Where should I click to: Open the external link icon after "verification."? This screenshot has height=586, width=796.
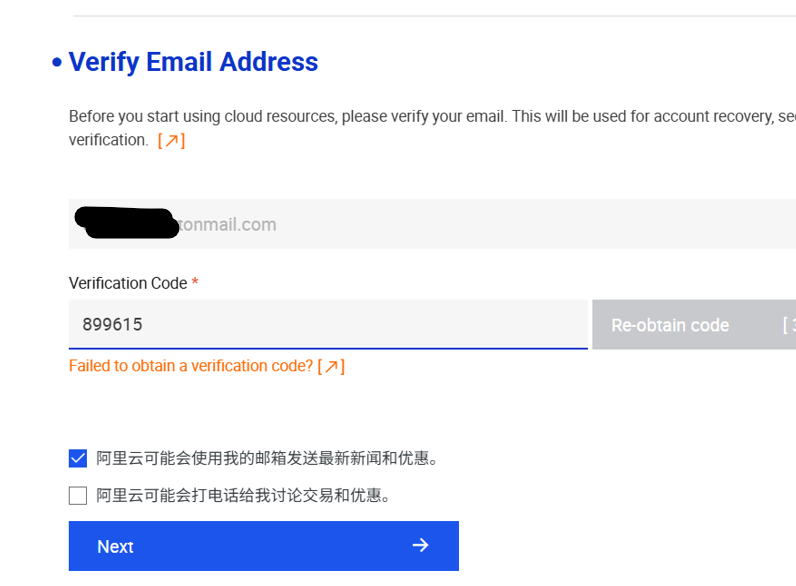[171, 141]
